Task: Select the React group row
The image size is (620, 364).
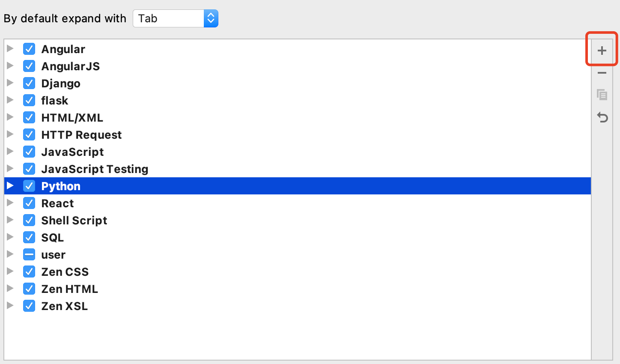Action: pyautogui.click(x=298, y=203)
